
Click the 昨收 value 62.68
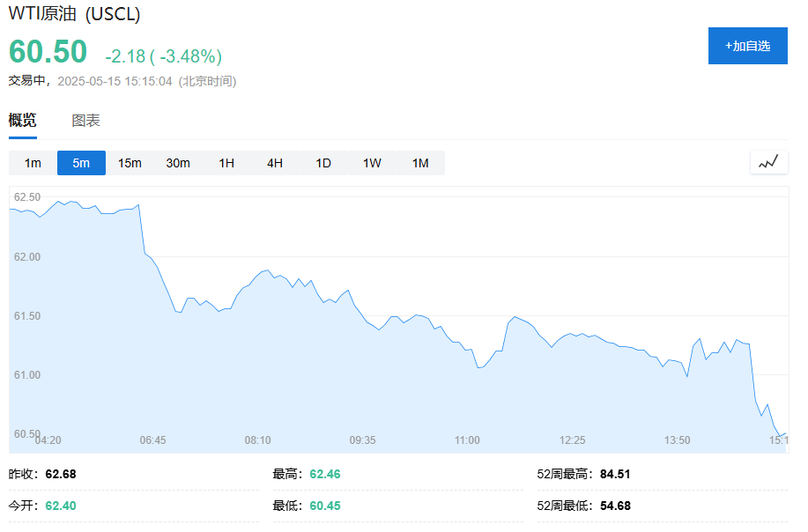61,474
